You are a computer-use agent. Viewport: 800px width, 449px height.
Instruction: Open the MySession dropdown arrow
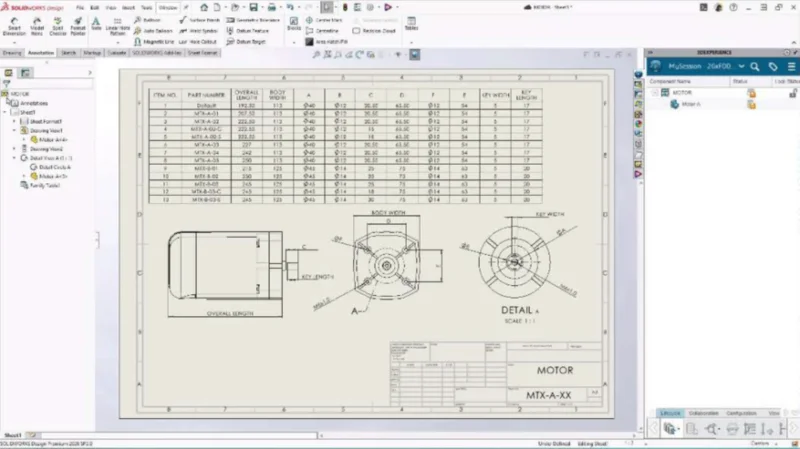tap(741, 67)
